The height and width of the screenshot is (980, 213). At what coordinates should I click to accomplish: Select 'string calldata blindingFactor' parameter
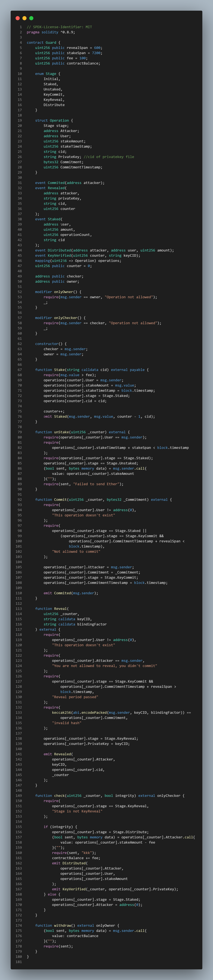(75, 624)
